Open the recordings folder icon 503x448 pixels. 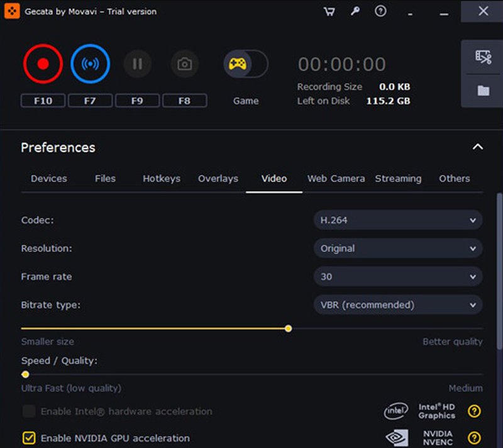[483, 91]
